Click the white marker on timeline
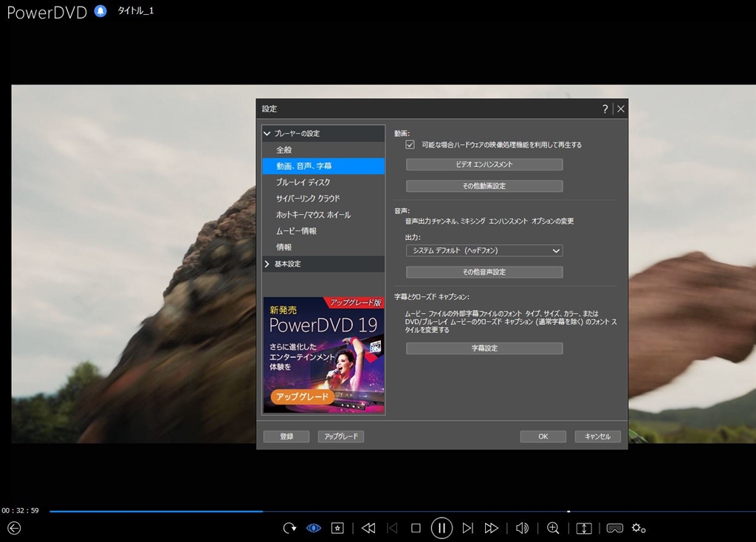The image size is (756, 542). click(568, 511)
